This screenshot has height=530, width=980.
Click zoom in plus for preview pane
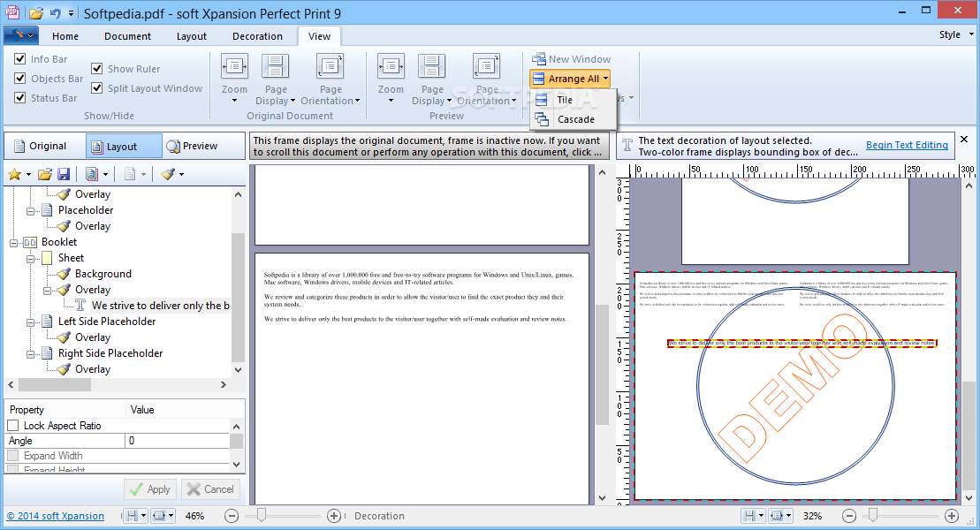click(x=952, y=516)
